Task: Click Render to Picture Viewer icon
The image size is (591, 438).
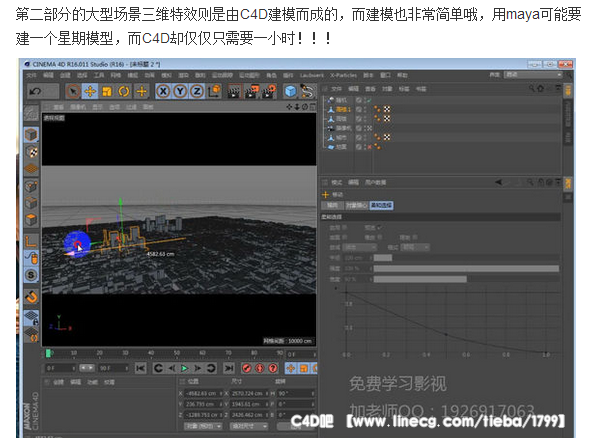Action: point(251,91)
